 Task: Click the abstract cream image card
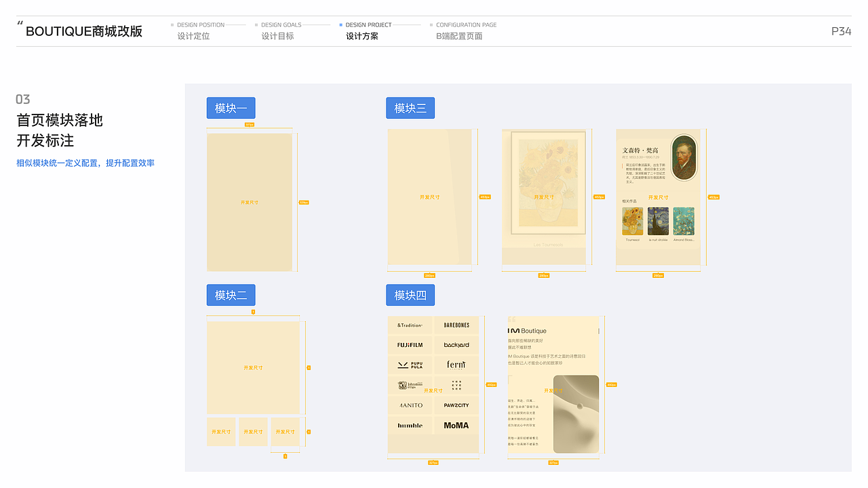tap(576, 414)
